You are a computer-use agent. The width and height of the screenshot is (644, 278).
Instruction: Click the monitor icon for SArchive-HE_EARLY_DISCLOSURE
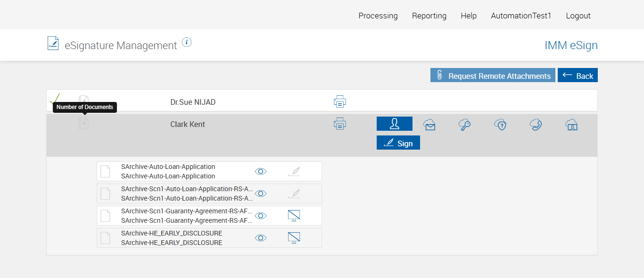294,238
